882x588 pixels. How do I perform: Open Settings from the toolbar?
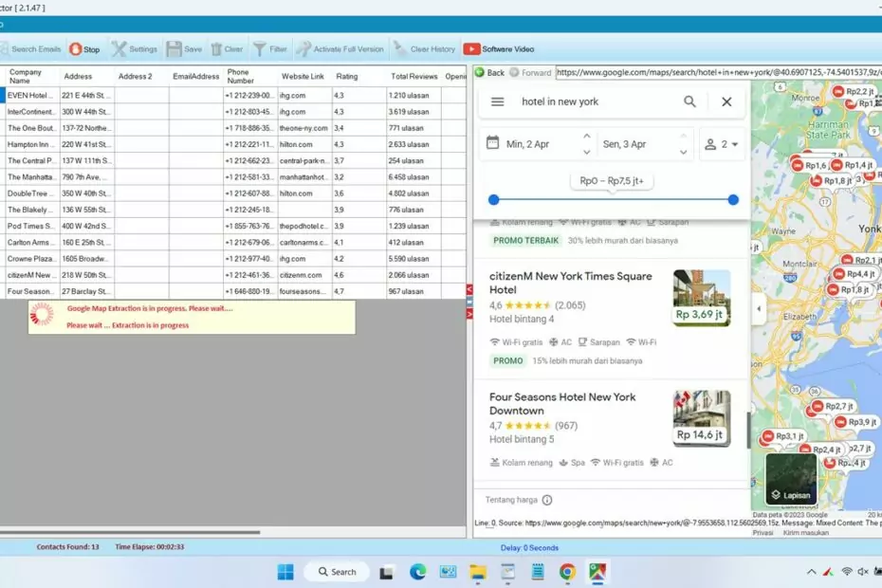point(135,49)
